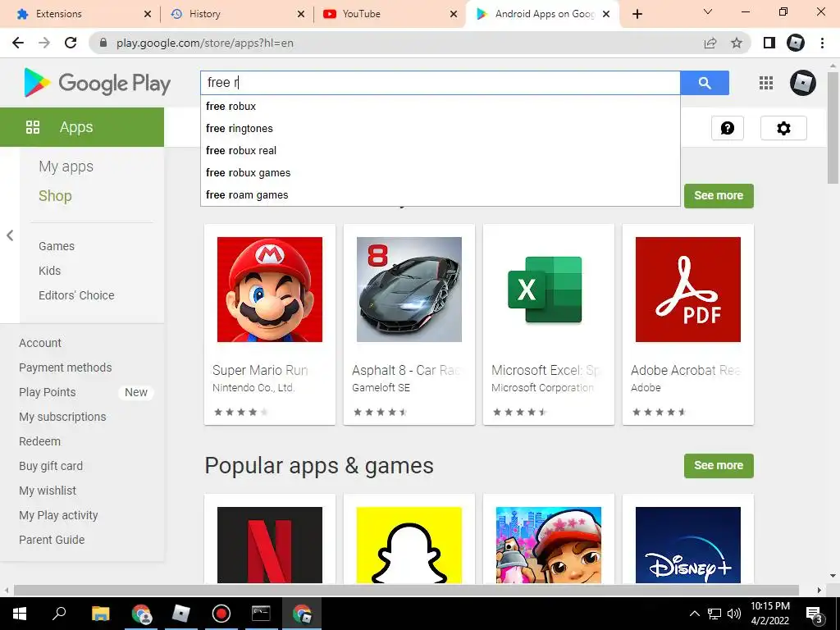Open Editors' Choice link
840x630 pixels.
[76, 295]
